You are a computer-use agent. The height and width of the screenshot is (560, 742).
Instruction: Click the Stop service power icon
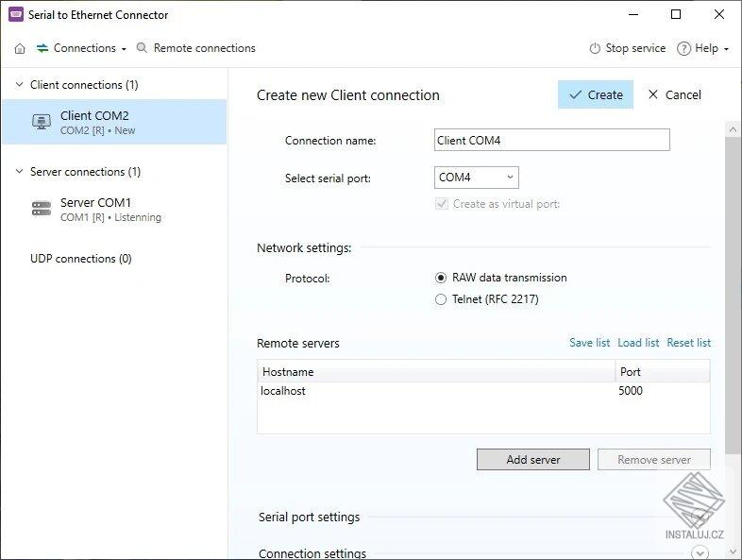tap(595, 48)
